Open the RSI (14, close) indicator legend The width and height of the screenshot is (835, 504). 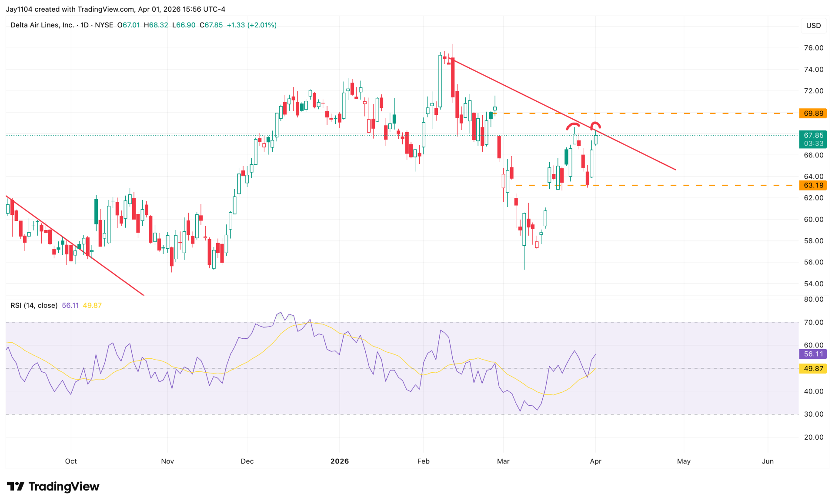coord(34,305)
